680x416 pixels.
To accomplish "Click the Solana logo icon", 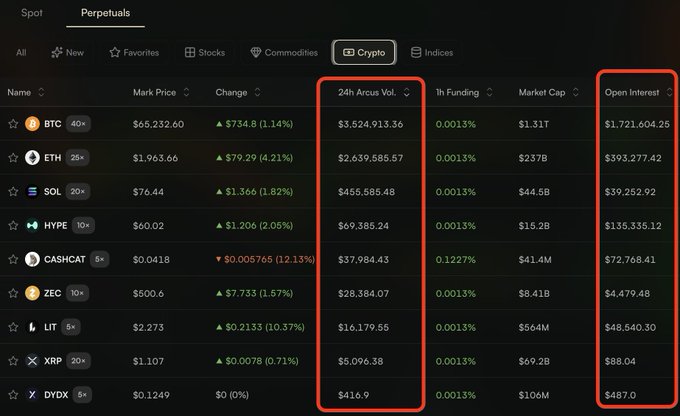I will tap(32, 192).
